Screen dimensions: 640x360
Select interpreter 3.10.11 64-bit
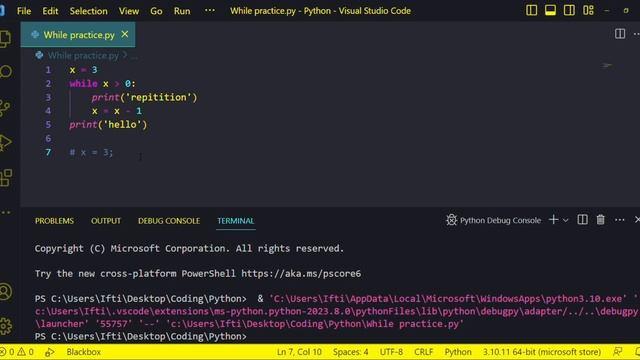[542, 352]
